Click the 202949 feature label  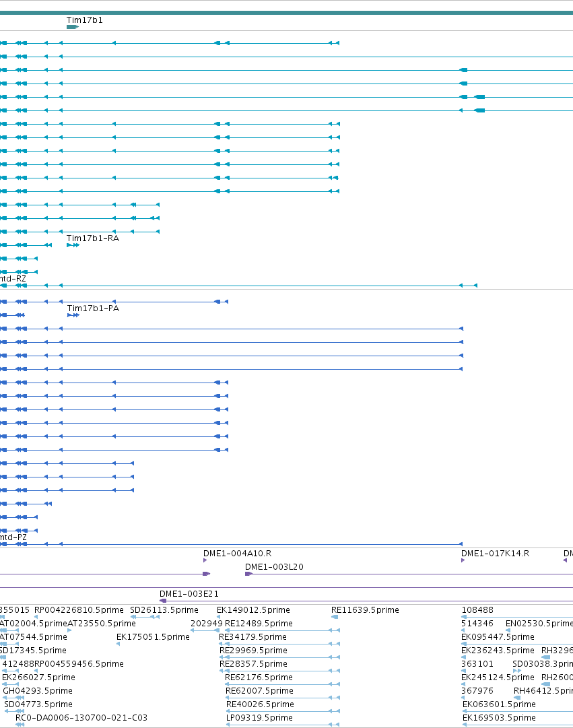pyautogui.click(x=207, y=624)
